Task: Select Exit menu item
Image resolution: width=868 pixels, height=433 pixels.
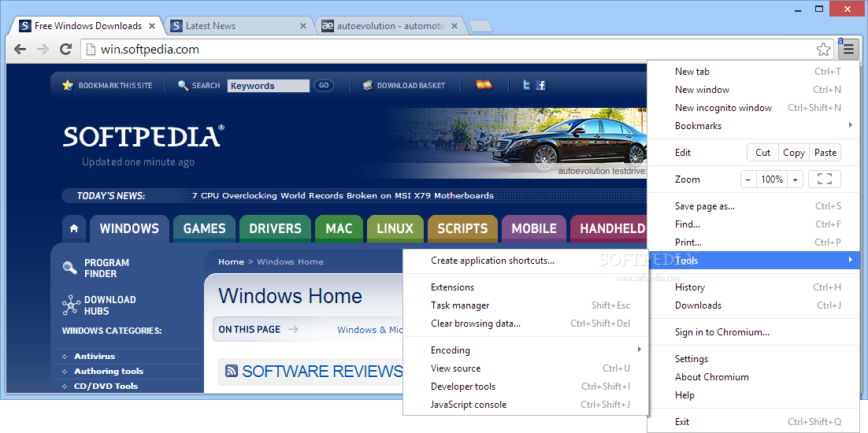Action: pyautogui.click(x=754, y=422)
